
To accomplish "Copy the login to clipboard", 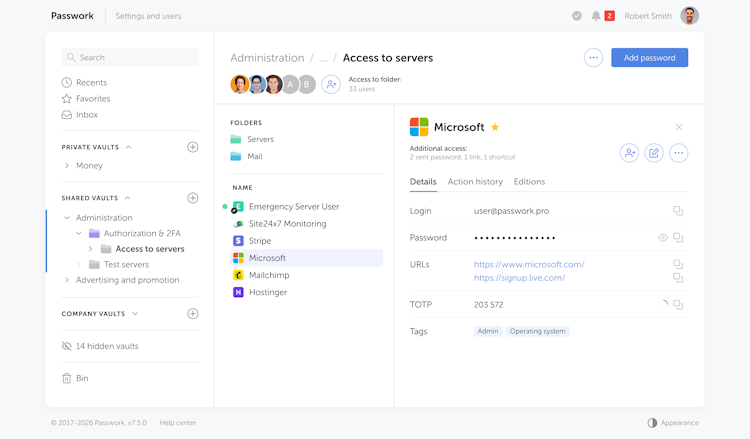I will 678,211.
